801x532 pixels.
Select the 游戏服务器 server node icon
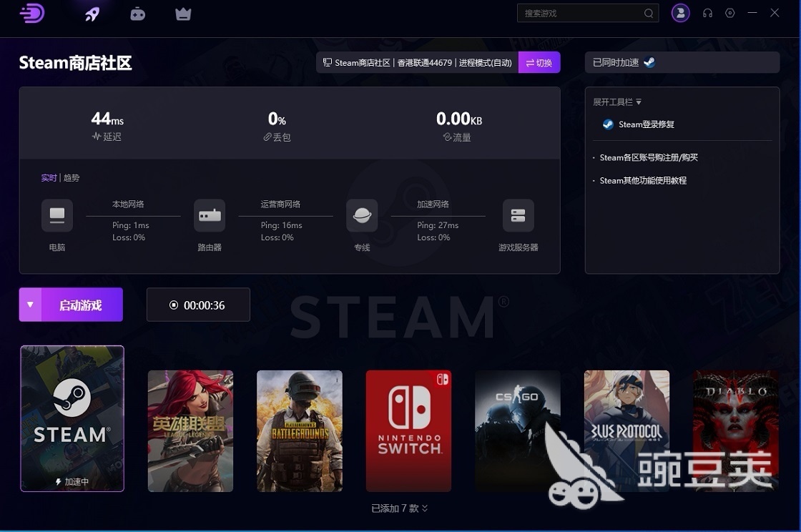[518, 215]
